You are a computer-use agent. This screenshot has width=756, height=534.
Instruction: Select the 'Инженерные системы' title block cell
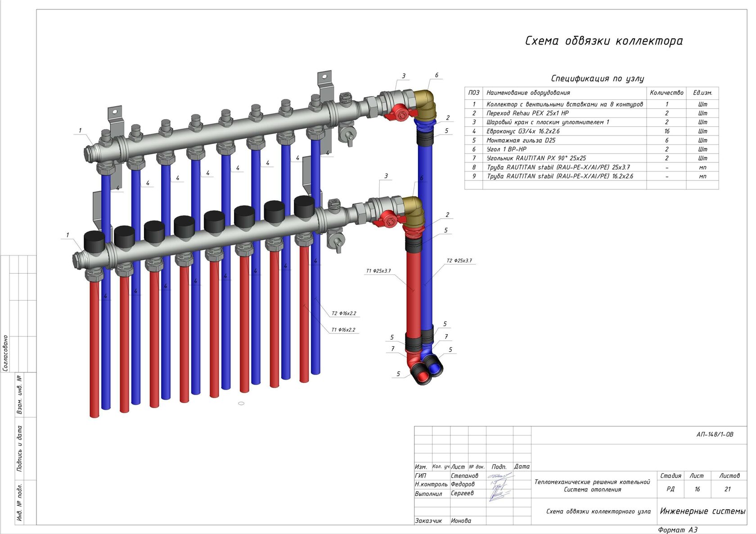(x=702, y=511)
